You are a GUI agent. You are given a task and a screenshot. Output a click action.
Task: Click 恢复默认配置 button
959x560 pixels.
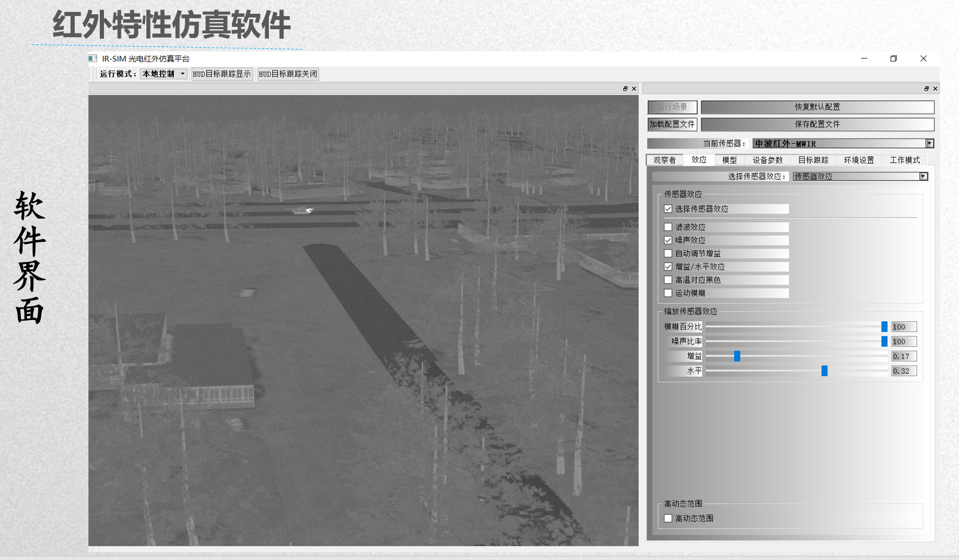[817, 107]
